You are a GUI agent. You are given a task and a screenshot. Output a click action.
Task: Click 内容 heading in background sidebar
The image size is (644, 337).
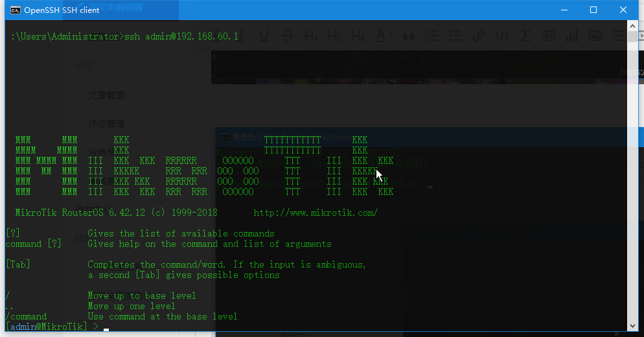pyautogui.click(x=84, y=65)
